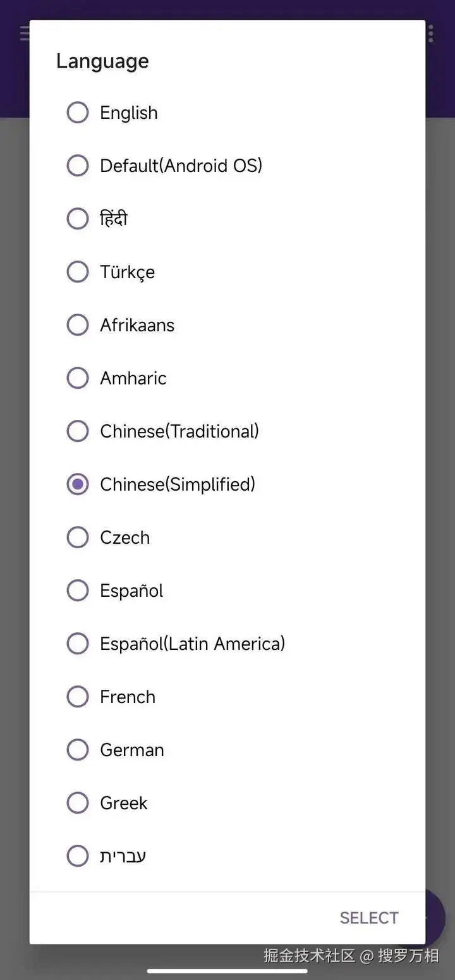Choose Czech from the language list
This screenshot has height=980, width=455.
78,537
